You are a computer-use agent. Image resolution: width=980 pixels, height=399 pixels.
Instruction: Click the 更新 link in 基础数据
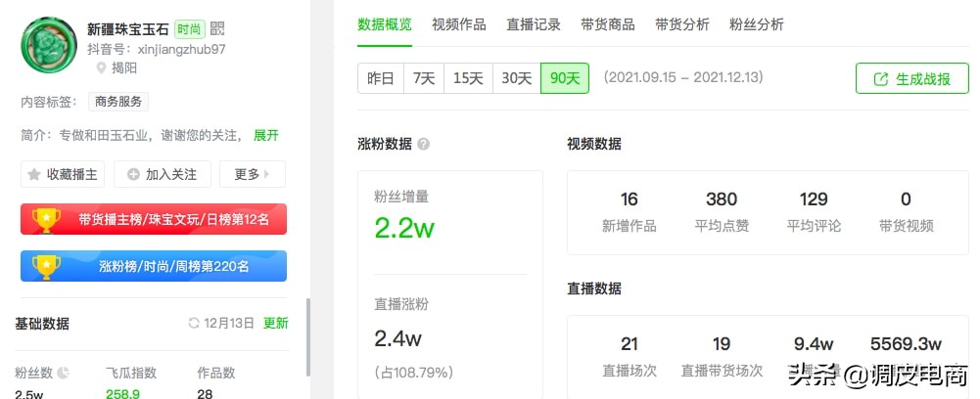click(276, 324)
